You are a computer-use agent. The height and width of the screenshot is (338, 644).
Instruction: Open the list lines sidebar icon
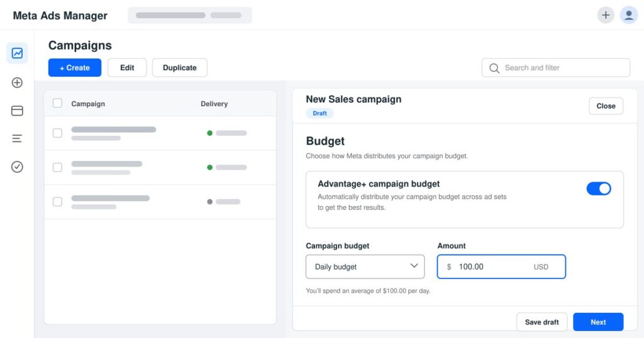coord(17,139)
